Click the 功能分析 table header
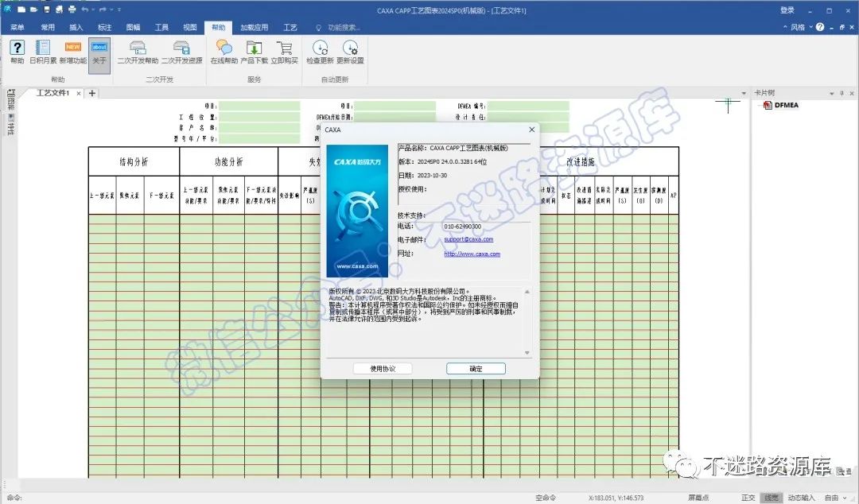 [x=228, y=161]
